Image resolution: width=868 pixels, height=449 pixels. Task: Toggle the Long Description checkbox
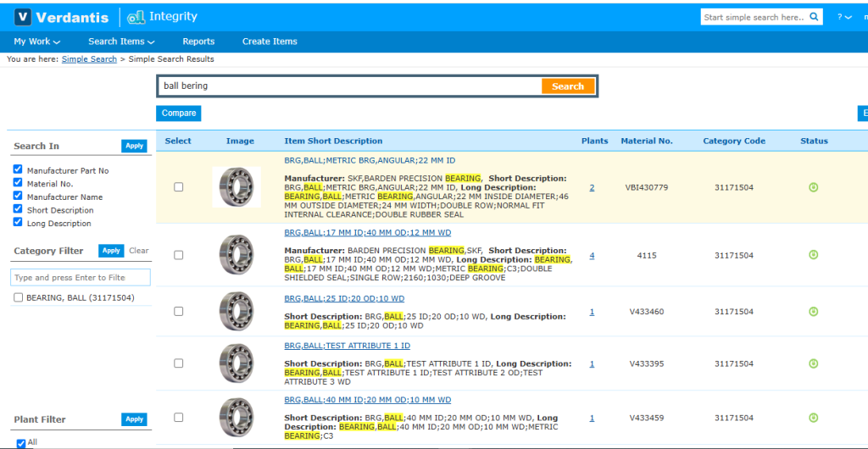coord(18,223)
